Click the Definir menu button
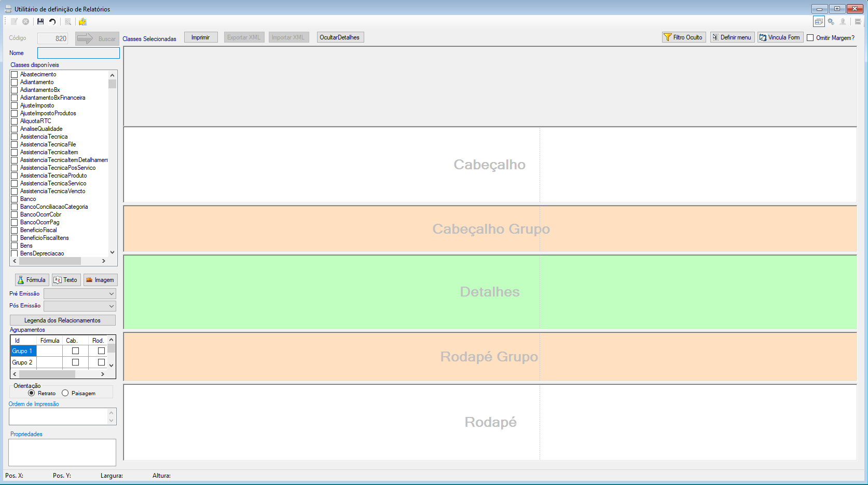Image resolution: width=868 pixels, height=485 pixels. coord(732,37)
